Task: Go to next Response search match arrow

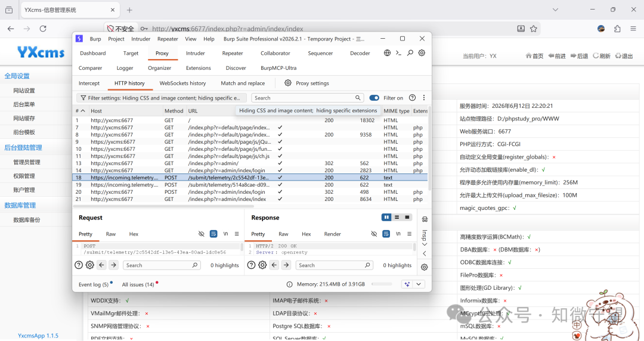Action: pyautogui.click(x=286, y=265)
